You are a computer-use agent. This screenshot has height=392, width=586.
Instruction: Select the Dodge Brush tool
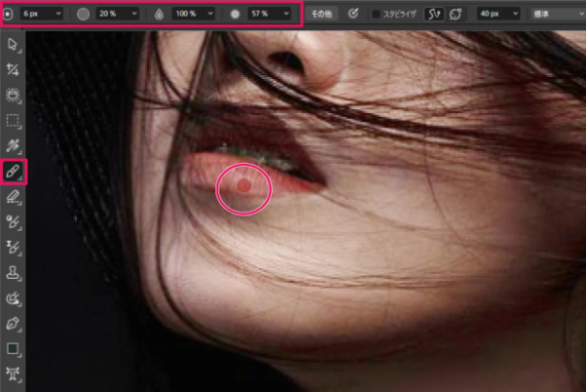[13, 222]
